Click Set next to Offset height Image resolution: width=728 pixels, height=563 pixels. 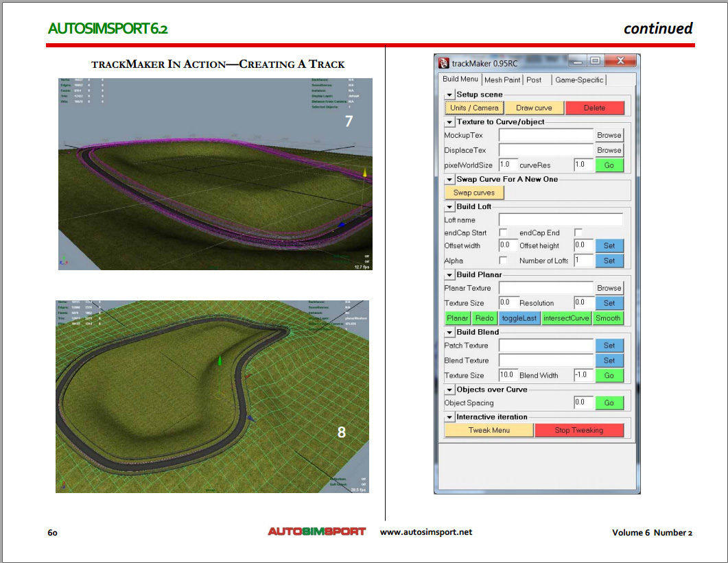pos(609,245)
